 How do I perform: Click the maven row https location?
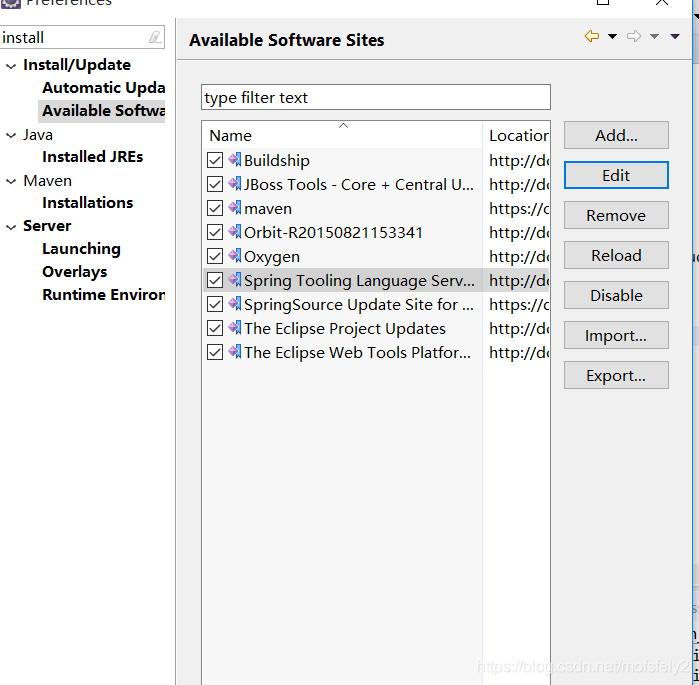(519, 208)
